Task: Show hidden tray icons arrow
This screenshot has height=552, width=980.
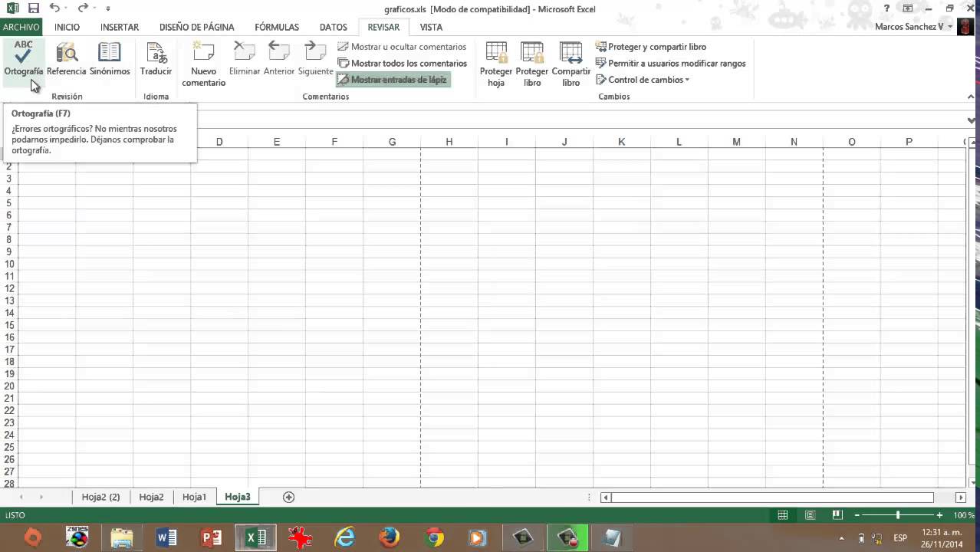Action: pos(841,538)
